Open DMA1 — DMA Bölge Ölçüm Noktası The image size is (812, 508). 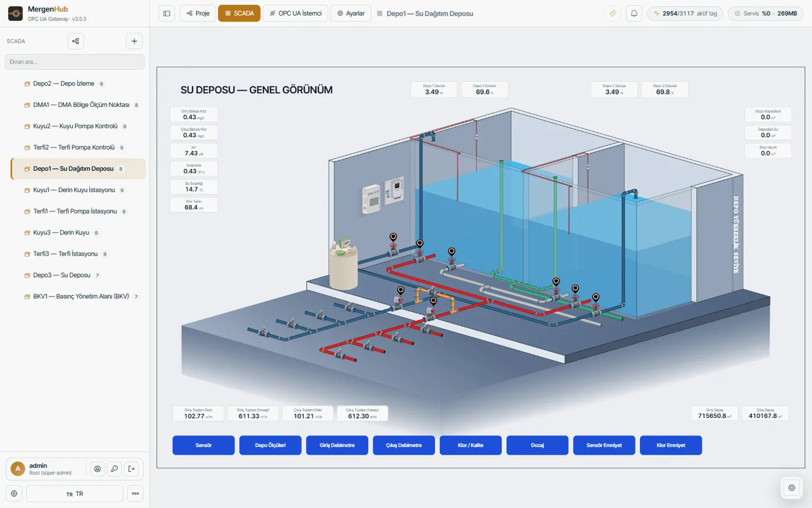[x=78, y=105]
